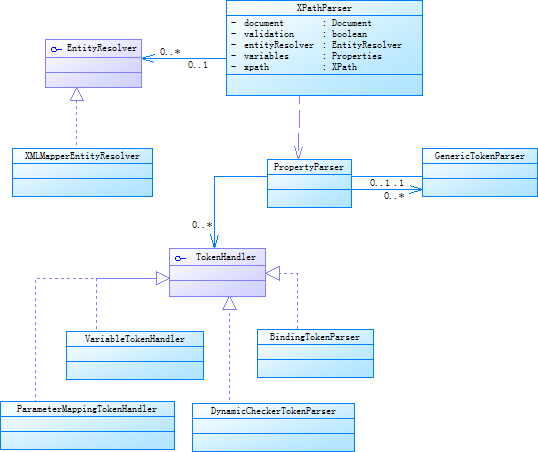The width and height of the screenshot is (538, 452).
Task: Select the PropertyParser class title
Action: [308, 167]
